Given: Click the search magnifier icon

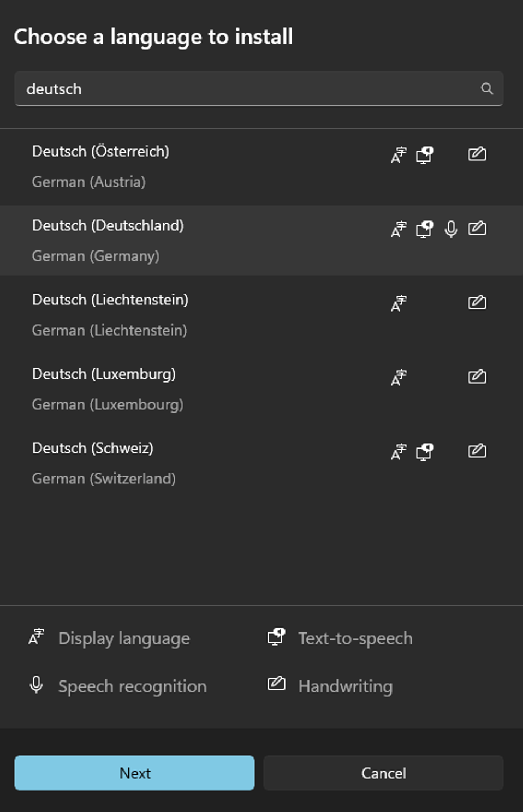Looking at the screenshot, I should pyautogui.click(x=486, y=88).
